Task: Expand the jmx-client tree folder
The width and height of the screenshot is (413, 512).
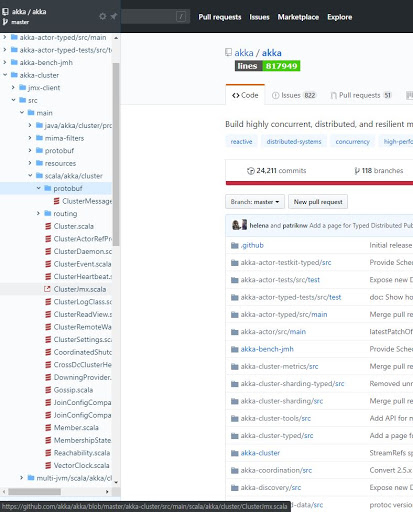Action: [x=13, y=87]
